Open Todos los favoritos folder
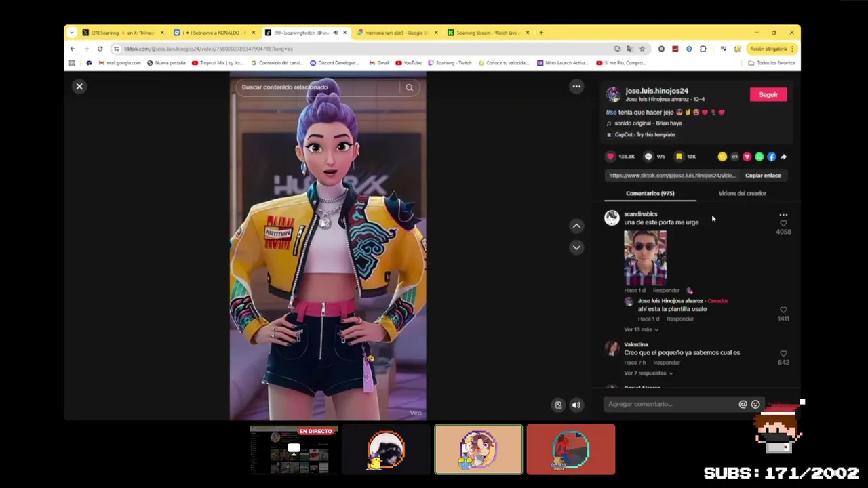The height and width of the screenshot is (488, 868). coord(772,63)
